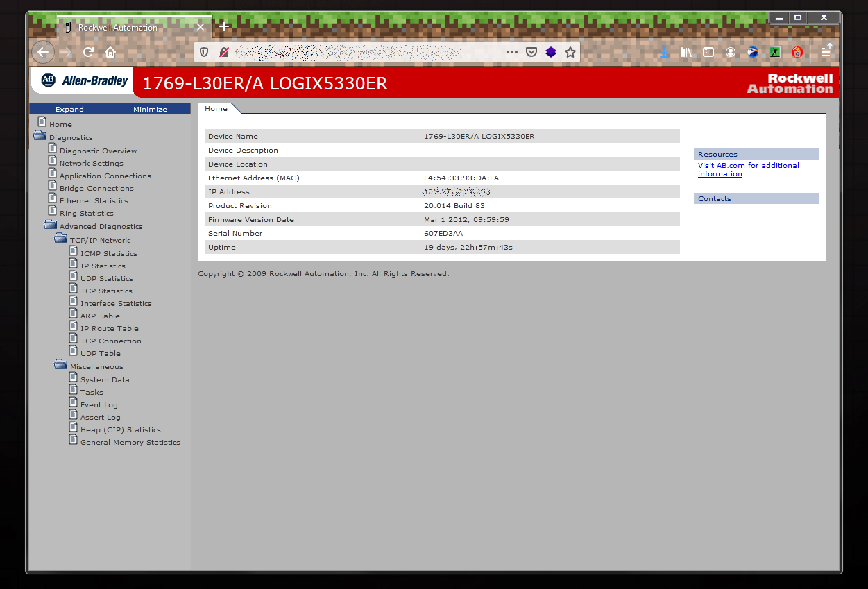Viewport: 868px width, 589px height.
Task: Open a new browser tab
Action: coord(224,26)
